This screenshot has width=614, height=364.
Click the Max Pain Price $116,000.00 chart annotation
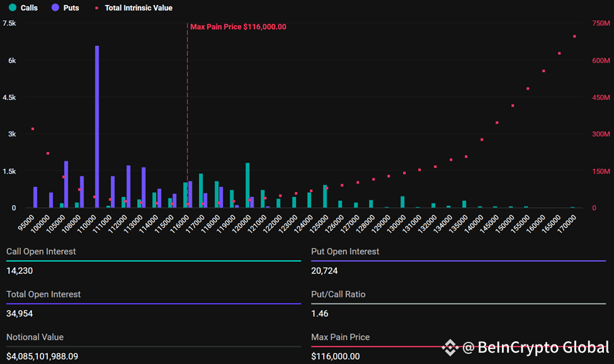click(238, 26)
